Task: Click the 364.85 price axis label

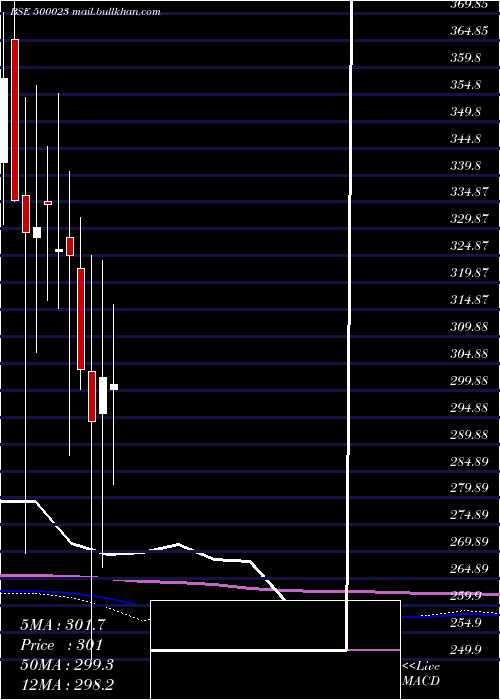Action: tap(469, 31)
